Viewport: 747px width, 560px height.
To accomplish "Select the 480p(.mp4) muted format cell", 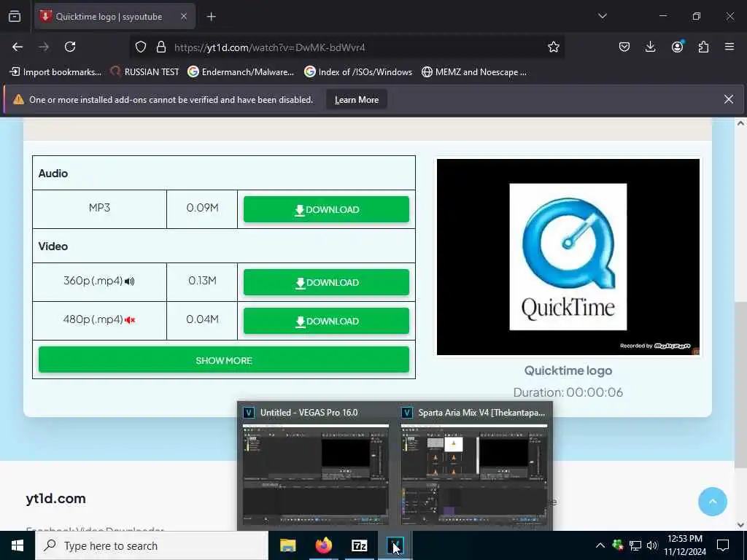I will coord(99,319).
